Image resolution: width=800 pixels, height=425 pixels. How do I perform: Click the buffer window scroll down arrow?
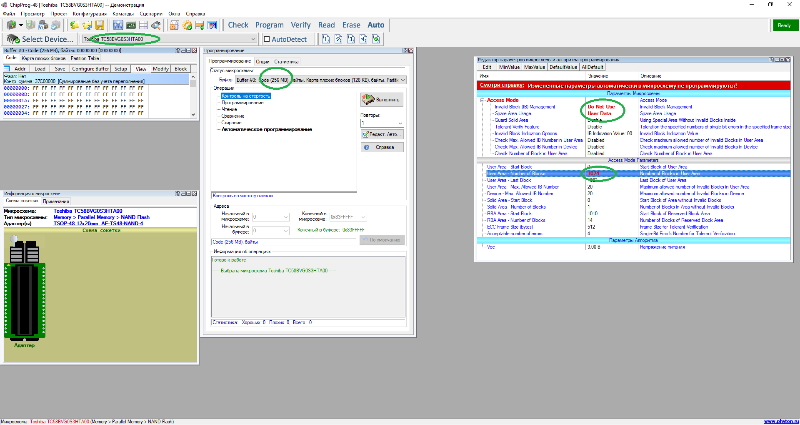click(x=193, y=114)
